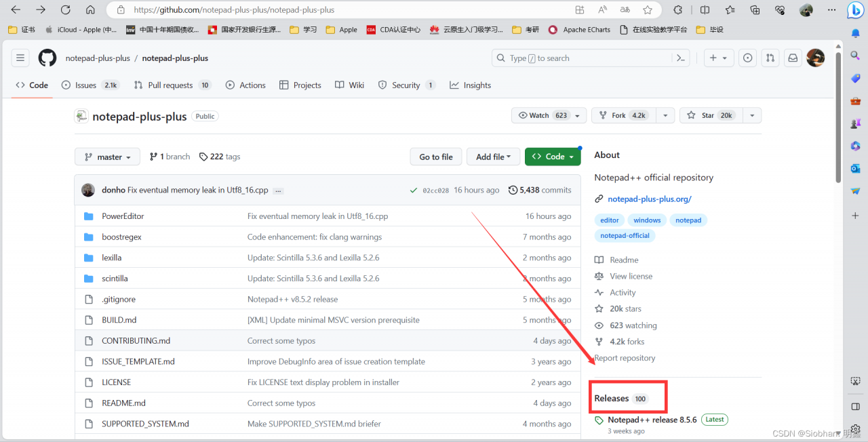Open Edge sidebar Shopping tag icon
Screen dimensions: 868x442
[856, 79]
